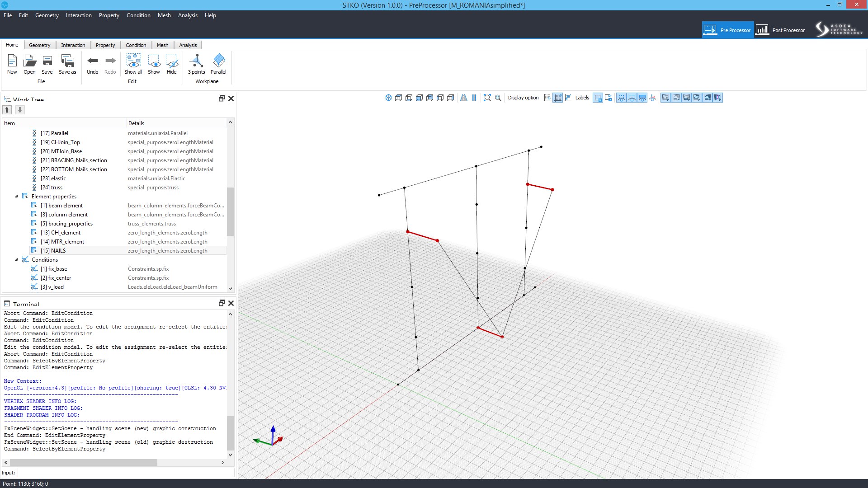Open the Condition menu
Screen dimensions: 868x488
click(138, 15)
